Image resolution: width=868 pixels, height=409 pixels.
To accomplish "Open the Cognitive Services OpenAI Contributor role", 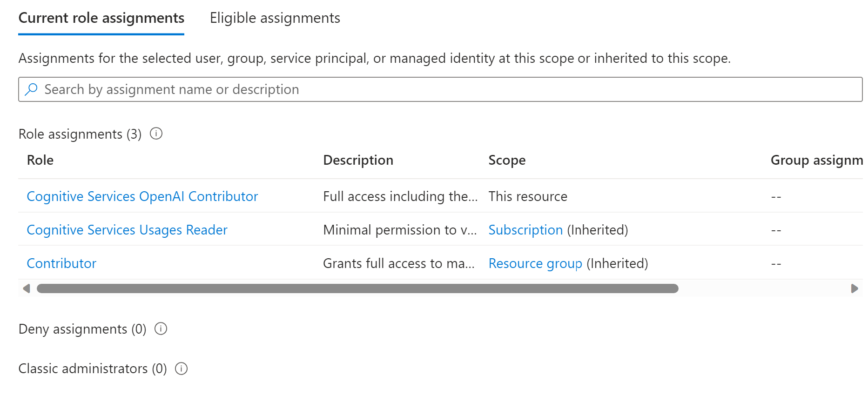I will (x=142, y=196).
